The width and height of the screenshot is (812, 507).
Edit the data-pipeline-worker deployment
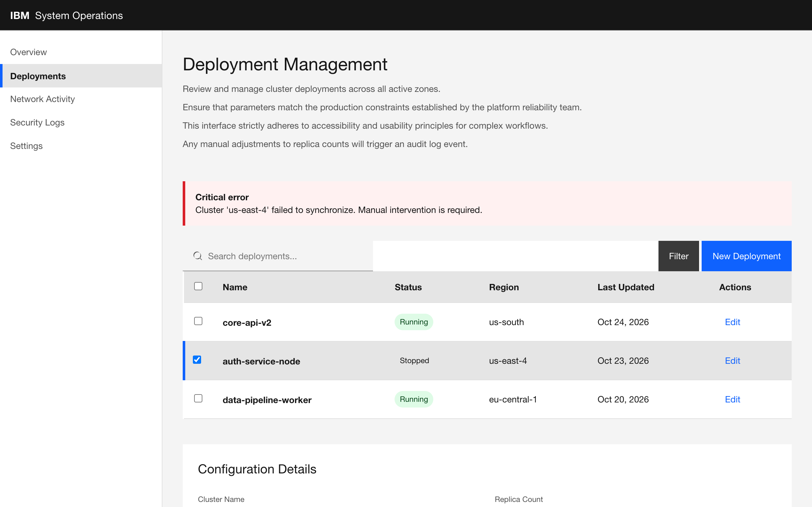coord(732,399)
